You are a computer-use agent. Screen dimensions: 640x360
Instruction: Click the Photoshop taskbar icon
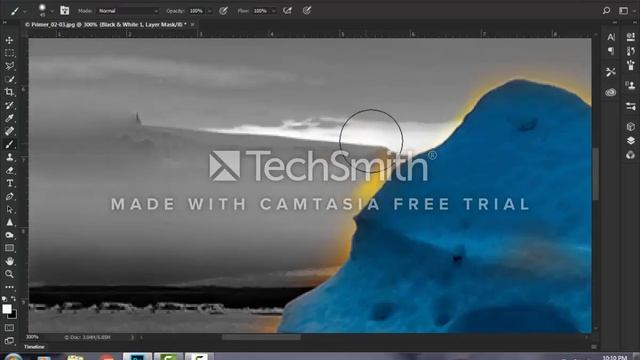point(138,357)
